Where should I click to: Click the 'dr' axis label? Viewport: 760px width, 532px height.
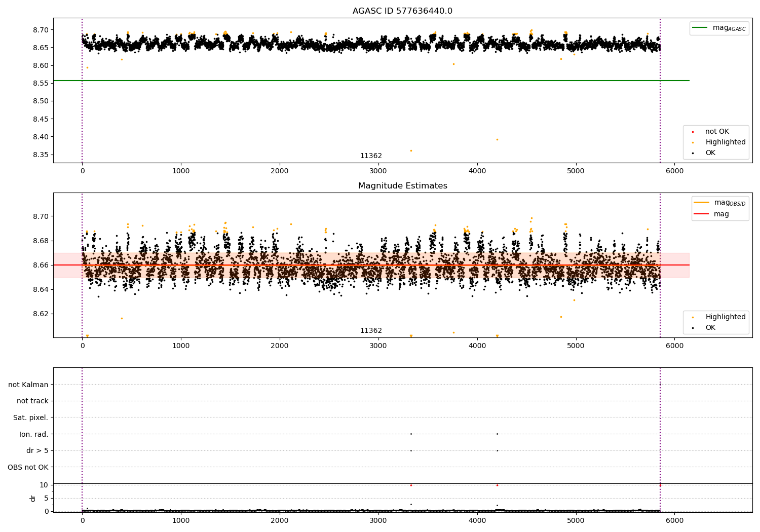pyautogui.click(x=33, y=498)
